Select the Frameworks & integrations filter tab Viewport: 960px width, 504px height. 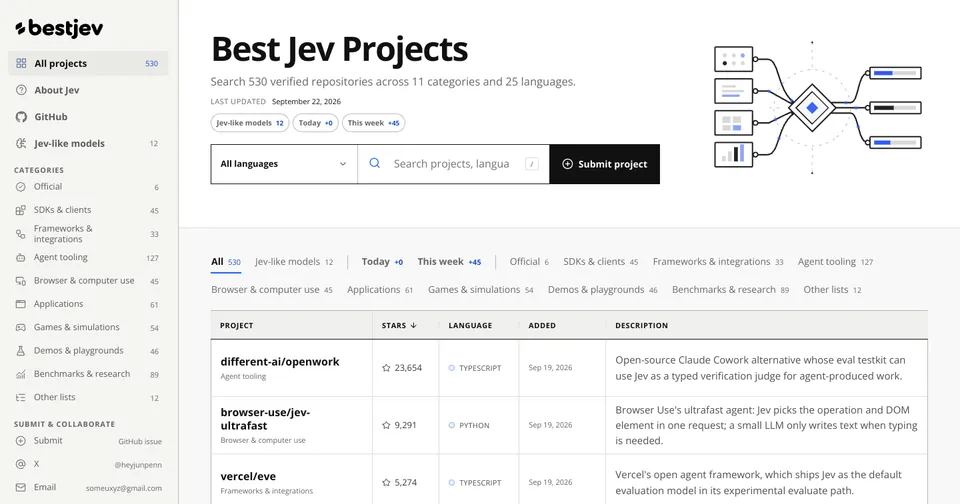[x=718, y=261]
